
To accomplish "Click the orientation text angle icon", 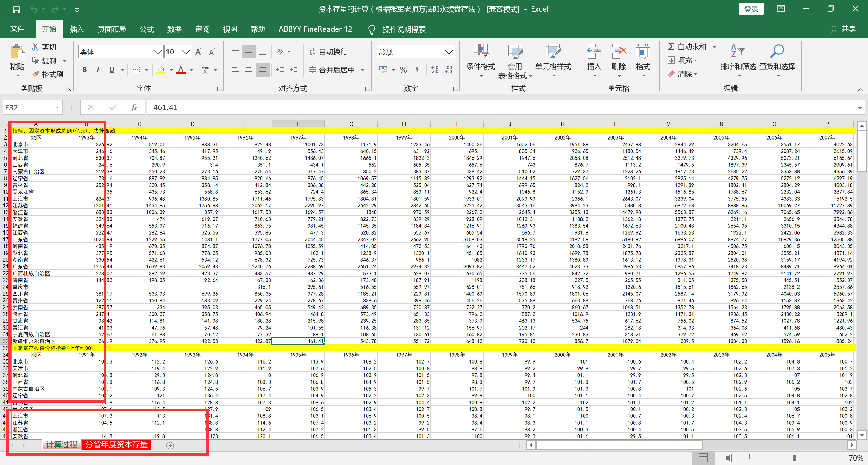I will tap(280, 51).
